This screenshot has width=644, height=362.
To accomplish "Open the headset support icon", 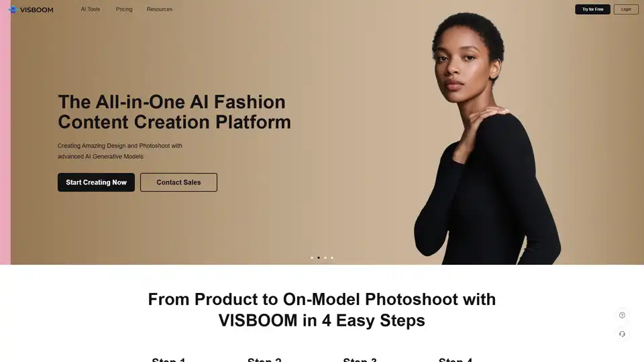I will 622,334.
